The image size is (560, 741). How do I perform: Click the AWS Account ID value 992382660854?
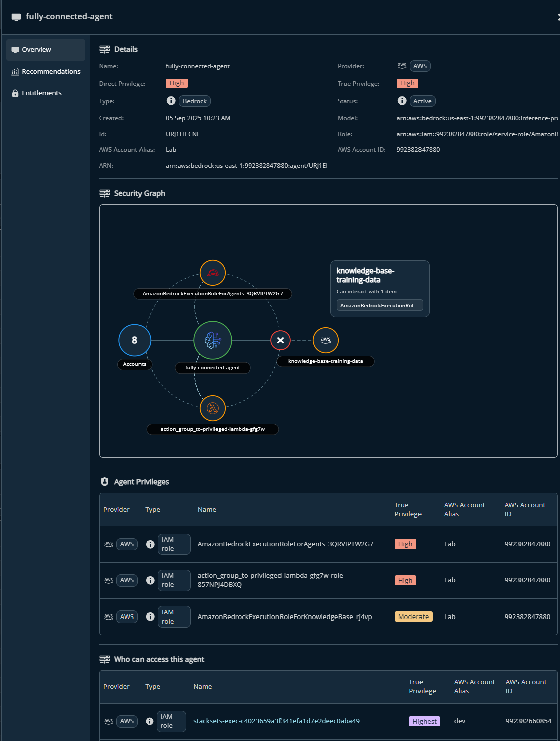[x=528, y=721]
